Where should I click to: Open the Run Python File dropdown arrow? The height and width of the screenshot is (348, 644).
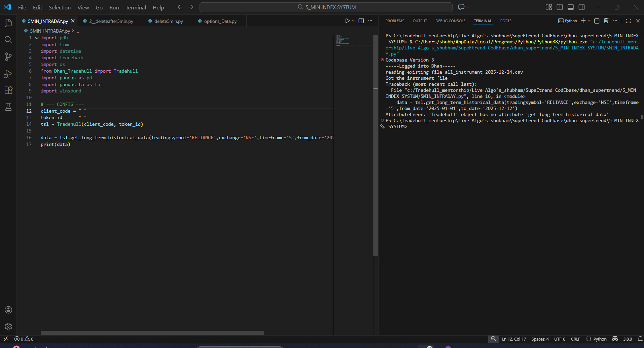pos(353,21)
